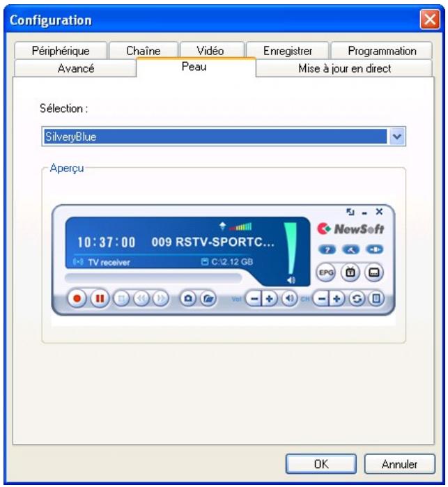Switch to the Chaîne tab
Screen dimensions: 448x487
click(x=144, y=51)
